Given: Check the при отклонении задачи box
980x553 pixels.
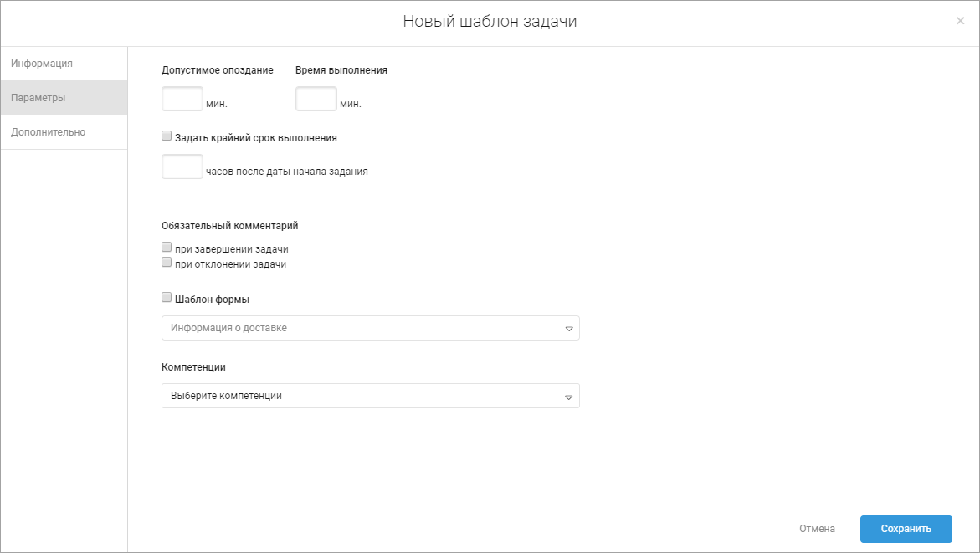Looking at the screenshot, I should point(167,263).
